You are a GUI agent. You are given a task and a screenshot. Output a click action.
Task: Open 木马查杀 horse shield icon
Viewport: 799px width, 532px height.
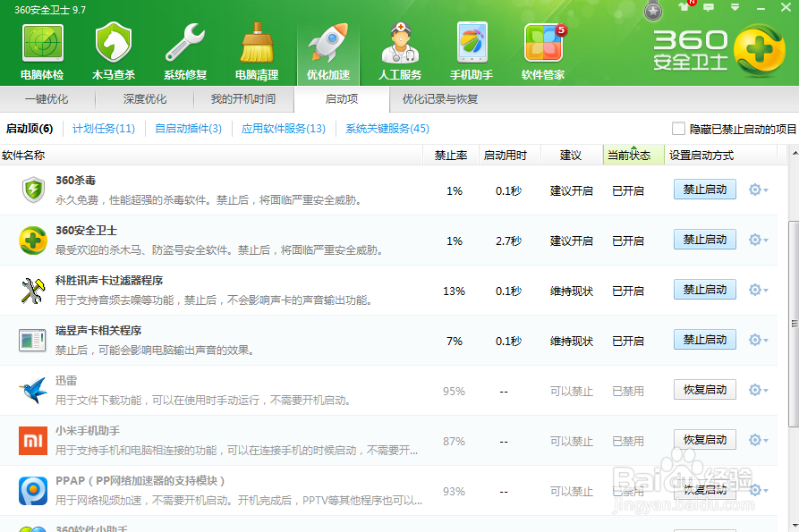[113, 42]
